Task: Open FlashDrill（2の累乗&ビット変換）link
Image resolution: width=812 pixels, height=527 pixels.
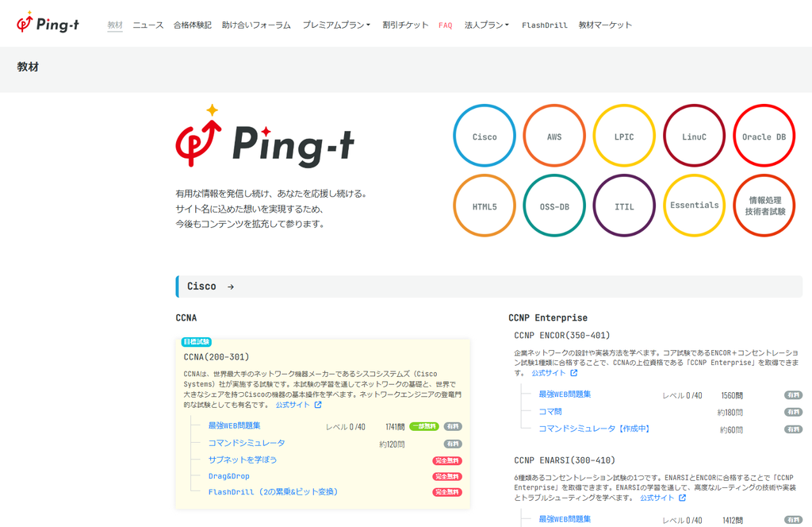Action: (273, 492)
